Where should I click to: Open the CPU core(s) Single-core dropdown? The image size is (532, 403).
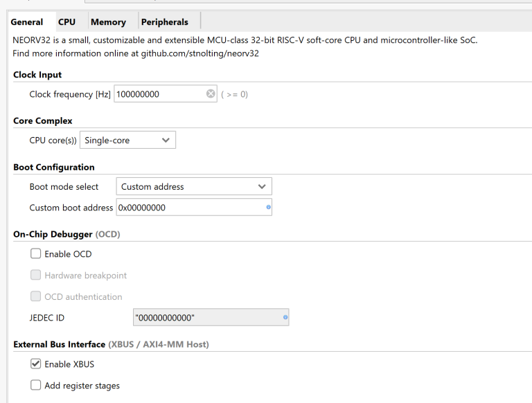128,141
